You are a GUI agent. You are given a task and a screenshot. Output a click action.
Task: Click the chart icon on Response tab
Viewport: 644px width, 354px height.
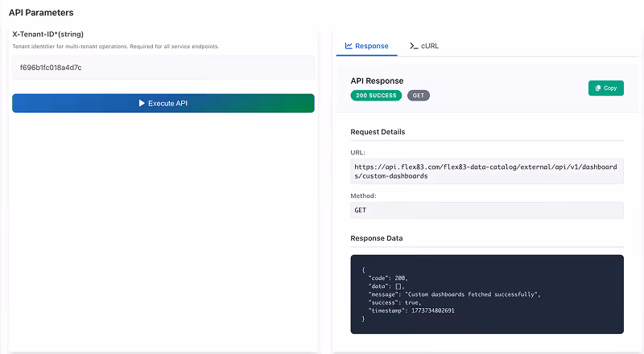point(349,46)
